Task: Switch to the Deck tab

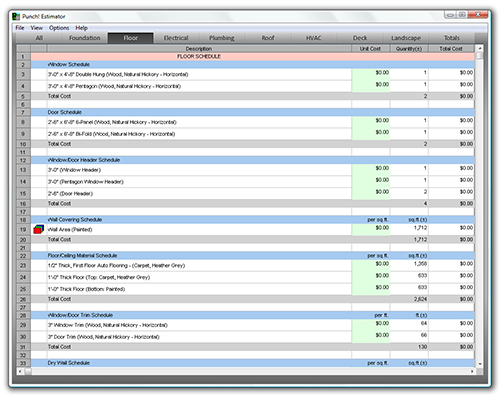Action: coord(360,38)
